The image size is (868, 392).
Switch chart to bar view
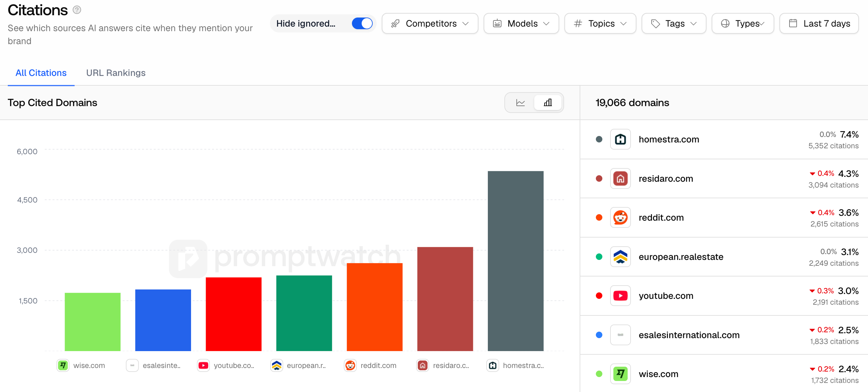[x=548, y=103]
